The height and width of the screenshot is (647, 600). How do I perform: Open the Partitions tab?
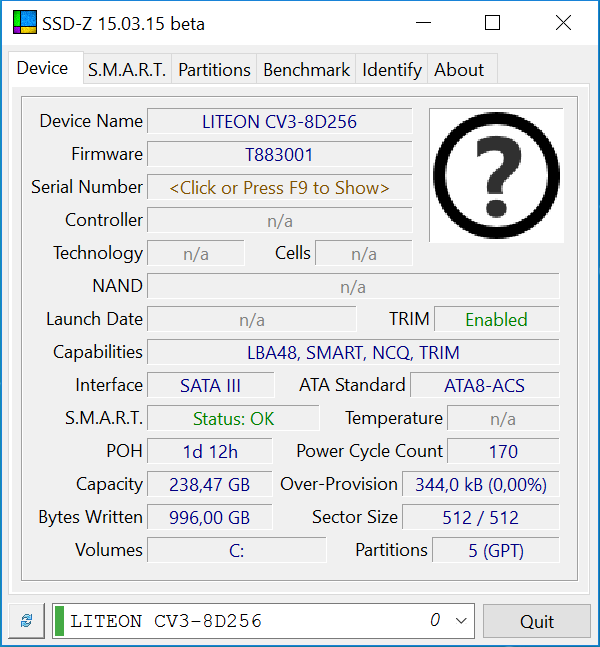coord(214,69)
